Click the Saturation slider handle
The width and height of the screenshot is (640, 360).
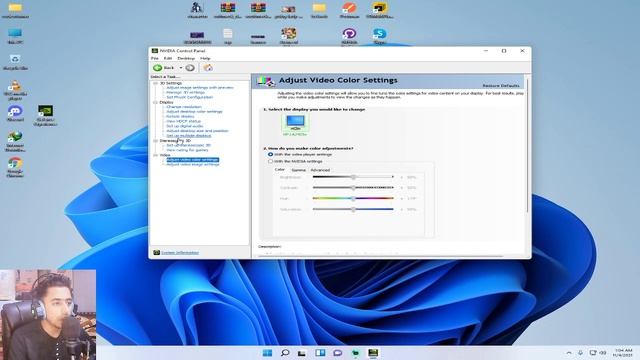(x=353, y=209)
